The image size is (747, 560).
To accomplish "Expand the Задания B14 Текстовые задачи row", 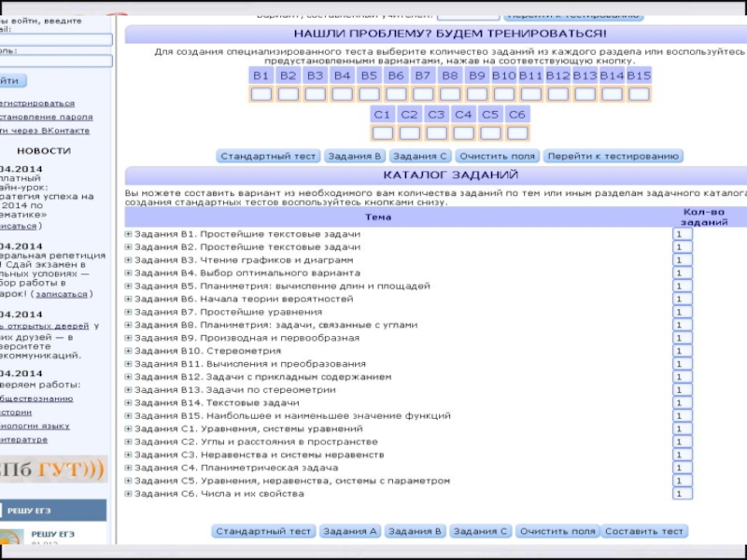I will [x=128, y=403].
